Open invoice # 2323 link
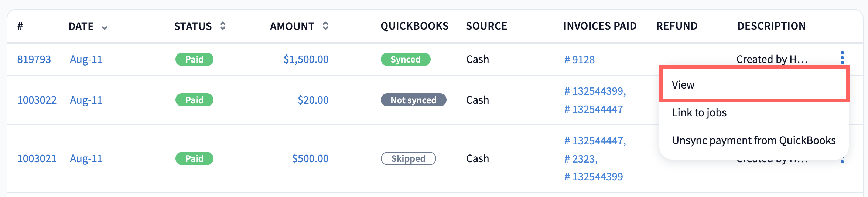The image size is (868, 197). click(581, 159)
